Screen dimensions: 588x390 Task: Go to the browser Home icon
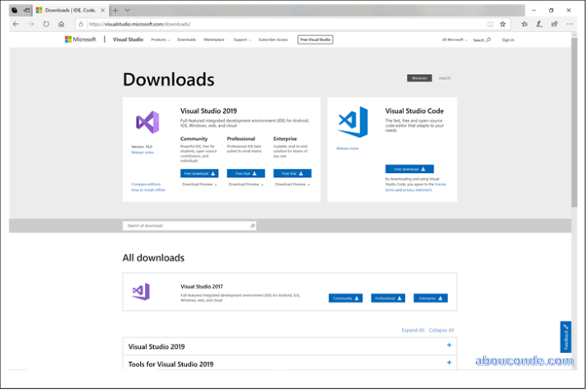click(61, 24)
